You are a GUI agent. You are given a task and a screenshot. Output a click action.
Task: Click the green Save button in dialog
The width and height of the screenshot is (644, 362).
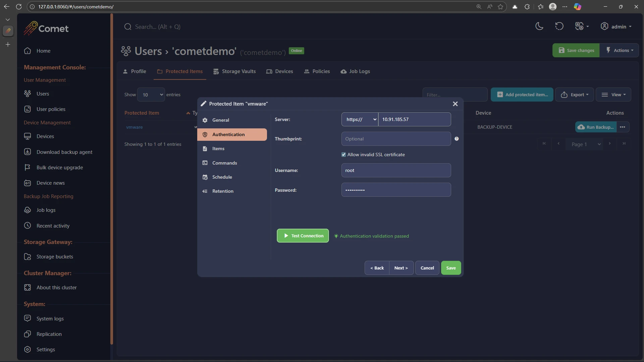451,268
